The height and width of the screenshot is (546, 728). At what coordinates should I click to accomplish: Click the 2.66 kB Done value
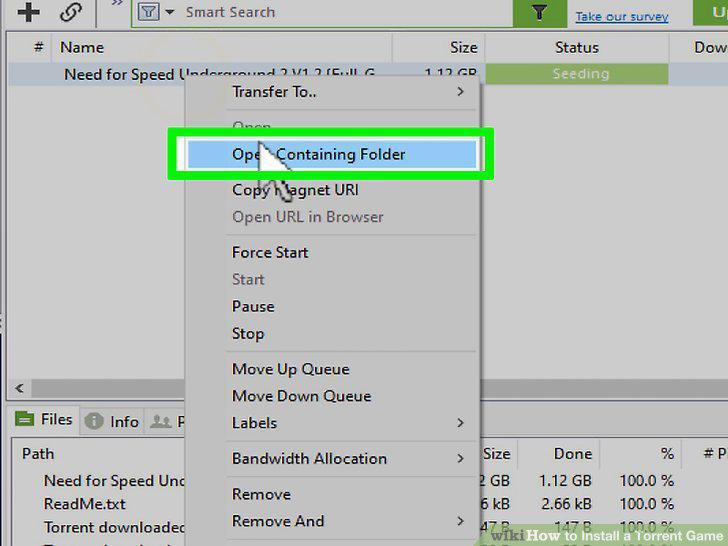[566, 504]
